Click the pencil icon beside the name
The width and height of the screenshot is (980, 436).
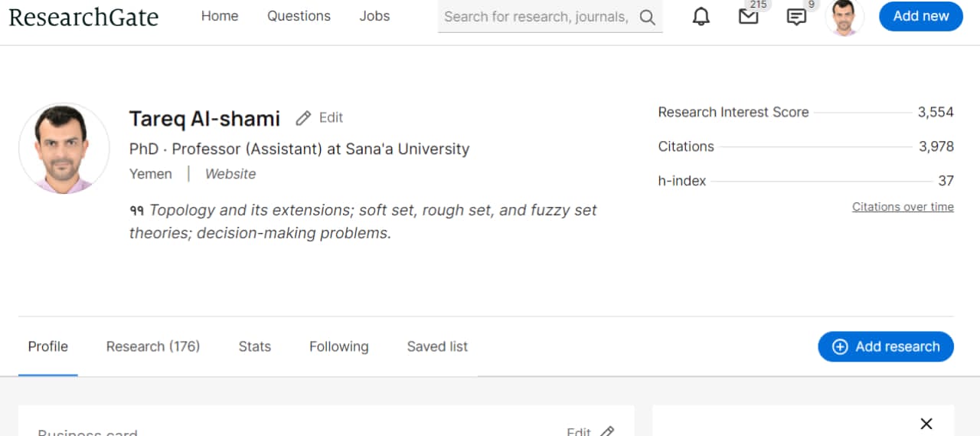303,118
